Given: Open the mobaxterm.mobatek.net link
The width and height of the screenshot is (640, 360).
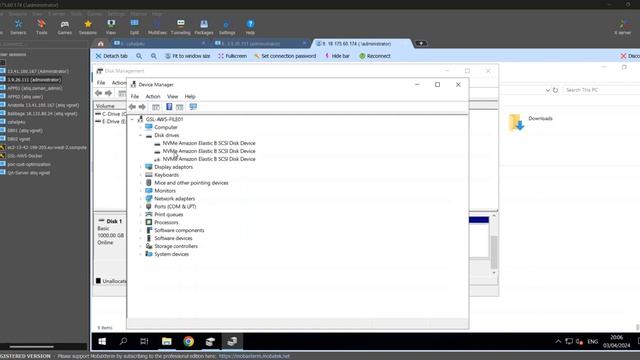Looking at the screenshot, I should point(254,356).
